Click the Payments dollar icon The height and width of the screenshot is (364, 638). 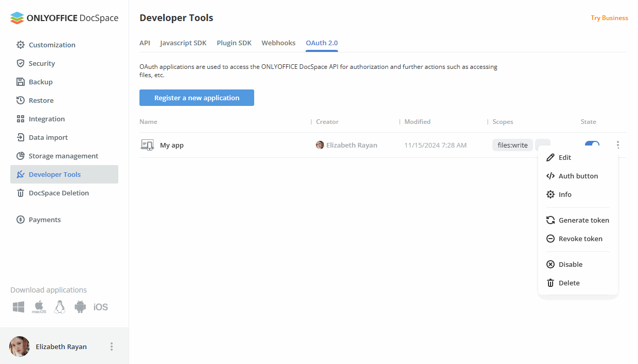coord(21,220)
